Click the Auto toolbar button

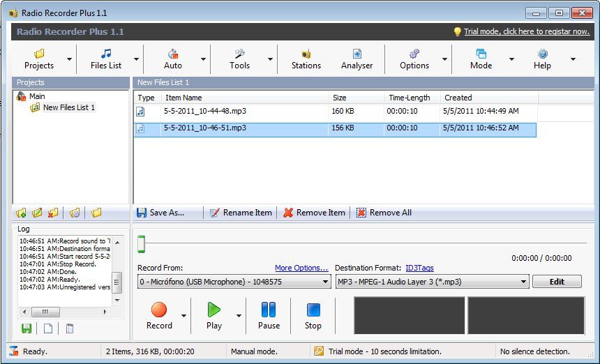point(173,59)
